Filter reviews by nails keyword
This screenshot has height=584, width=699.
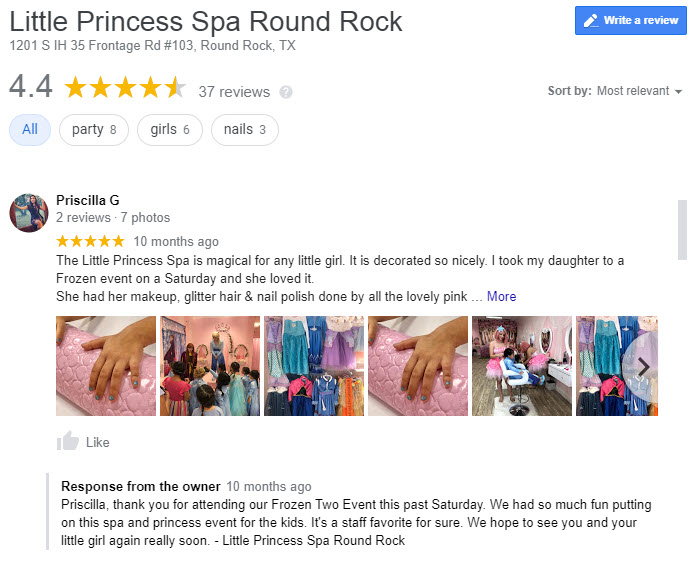[x=245, y=130]
